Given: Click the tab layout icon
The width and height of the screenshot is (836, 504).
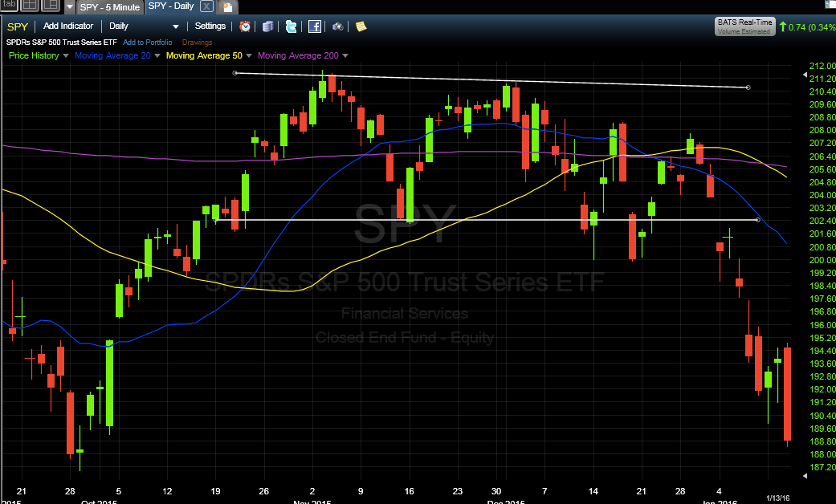Looking at the screenshot, I should tap(9, 6).
